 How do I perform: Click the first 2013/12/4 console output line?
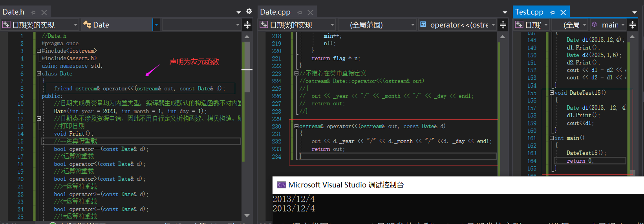coord(293,199)
